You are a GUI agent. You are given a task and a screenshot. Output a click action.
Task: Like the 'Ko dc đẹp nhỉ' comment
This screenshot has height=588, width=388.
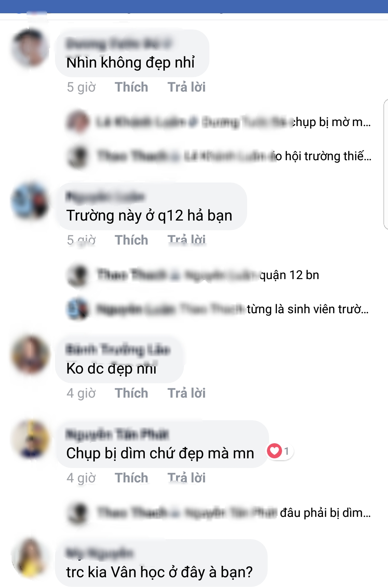tap(131, 393)
